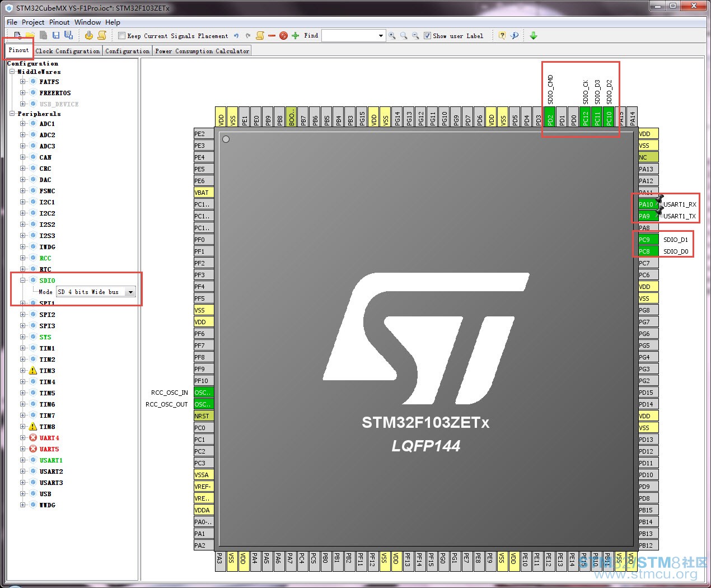Open the yellow help question mark icon
The width and height of the screenshot is (711, 588).
(502, 35)
